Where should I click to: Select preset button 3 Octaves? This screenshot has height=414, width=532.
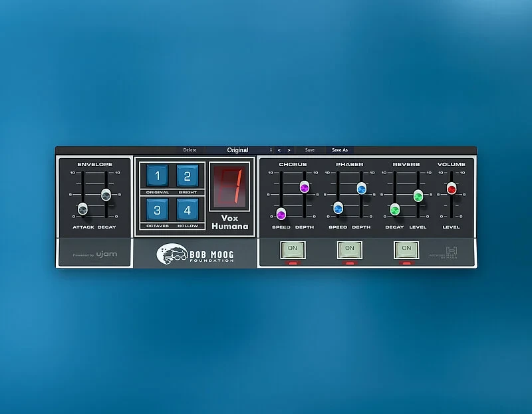(157, 211)
